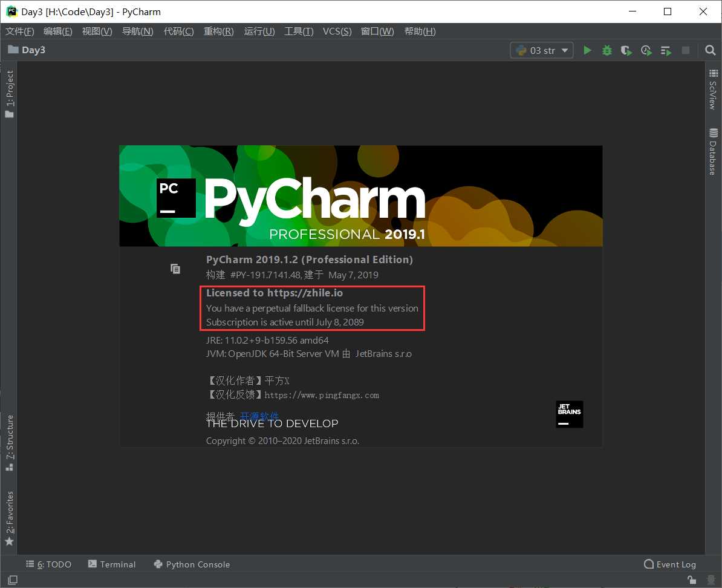Click the Copyright 2010–2020 JetBrains text

point(283,441)
